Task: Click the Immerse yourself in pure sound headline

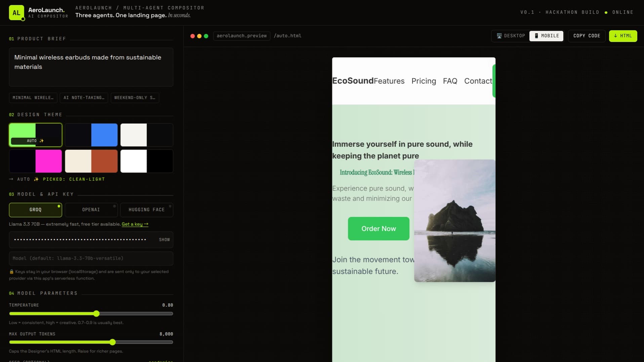Action: pyautogui.click(x=402, y=150)
